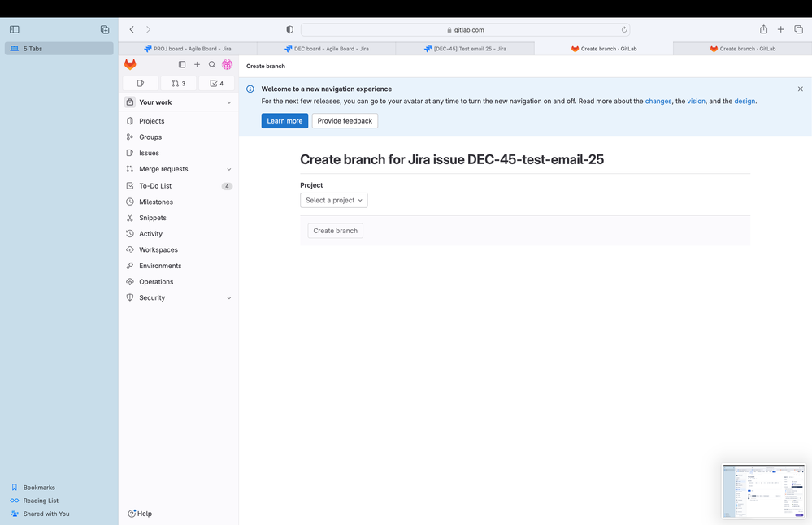Open the GitLab logo home link
The width and height of the screenshot is (812, 525).
tap(130, 64)
